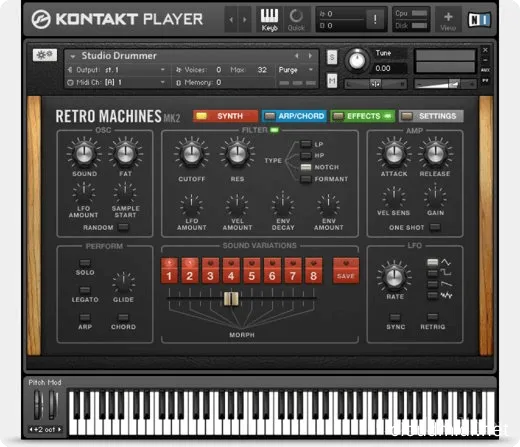The width and height of the screenshot is (520, 447).
Task: Toggle the RANDOM switch in OSC
Action: pos(123,227)
